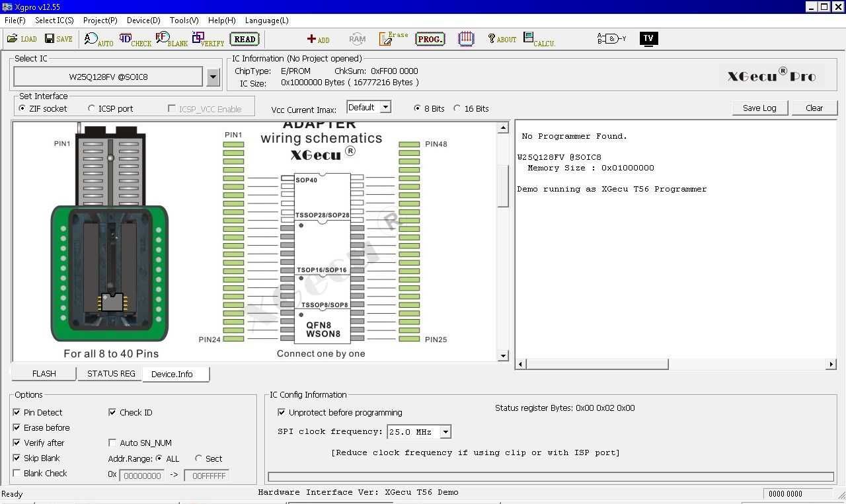This screenshot has width=846, height=504.
Task: Switch to the STATUS REG tab
Action: 111,374
